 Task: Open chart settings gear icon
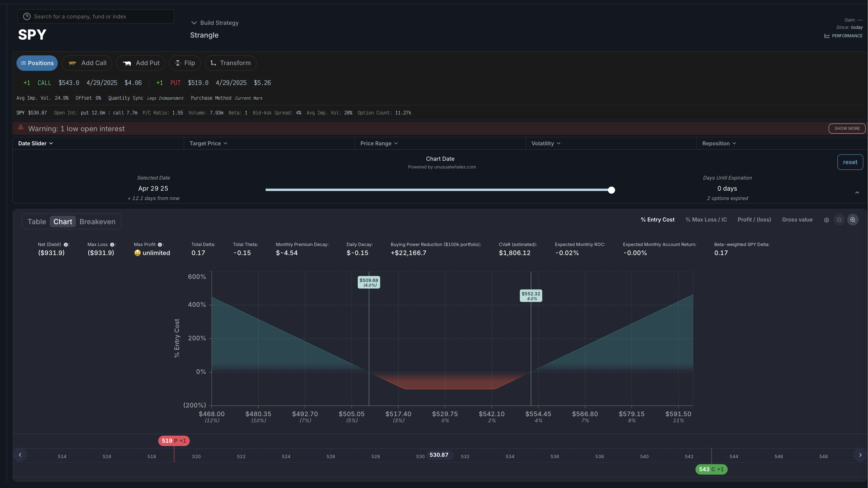[827, 220]
